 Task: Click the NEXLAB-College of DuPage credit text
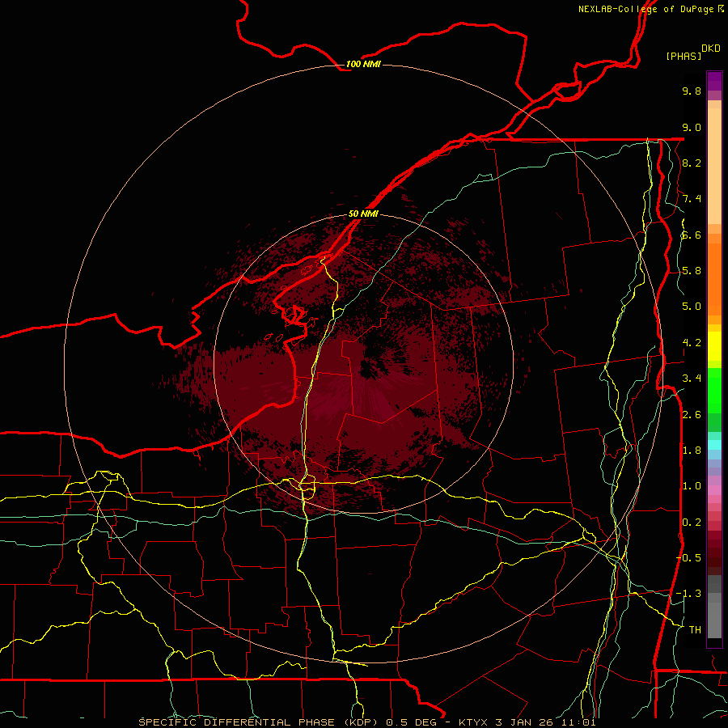(645, 9)
